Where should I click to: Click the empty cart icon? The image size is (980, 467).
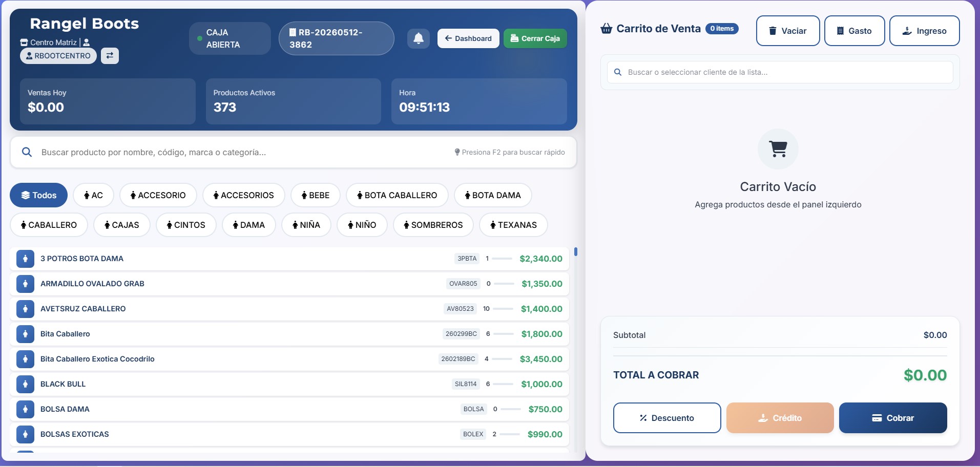(778, 149)
